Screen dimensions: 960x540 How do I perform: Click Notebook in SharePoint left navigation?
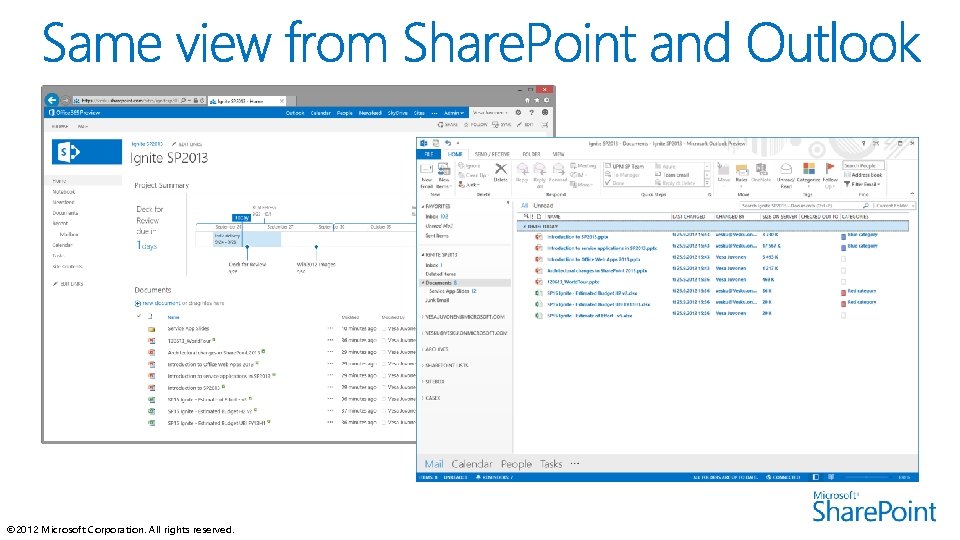[x=64, y=192]
